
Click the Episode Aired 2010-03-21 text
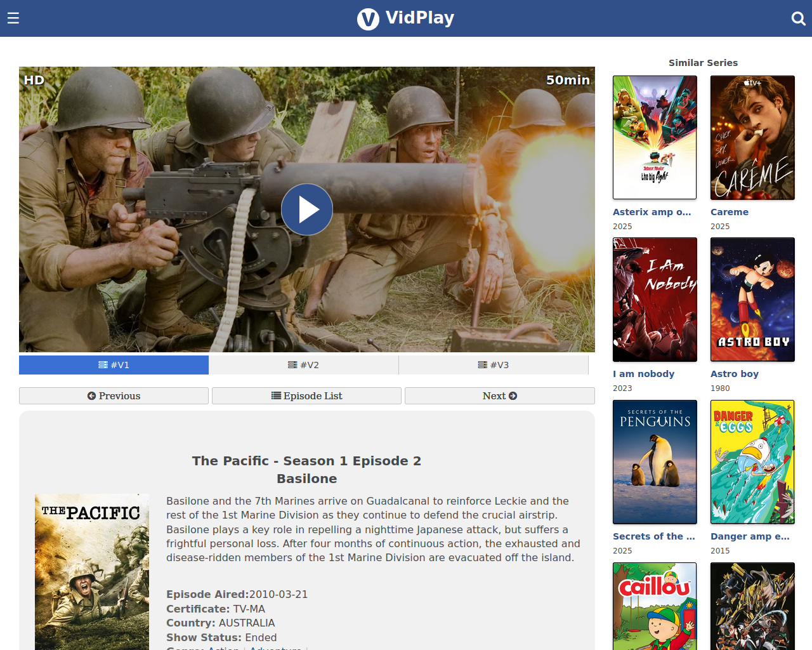[237, 595]
